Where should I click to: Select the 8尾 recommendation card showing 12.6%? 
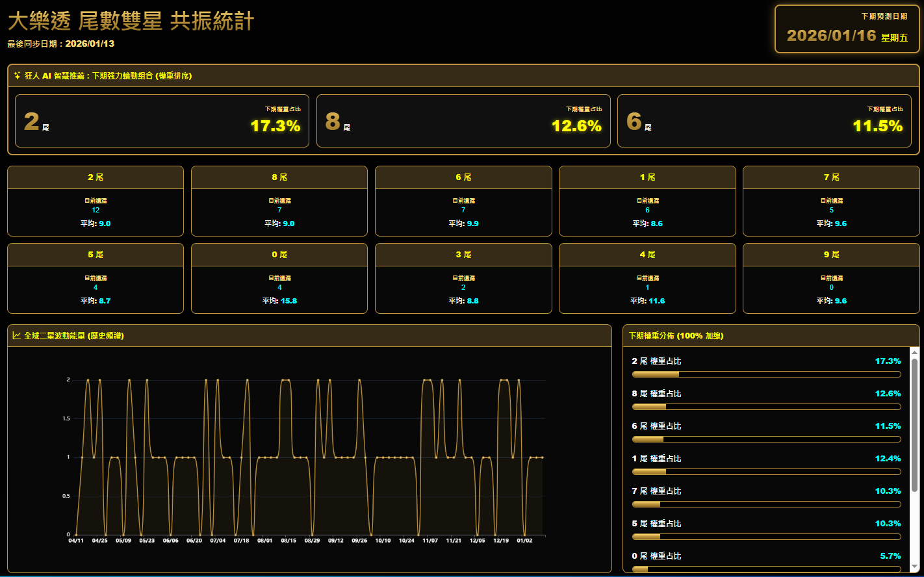[x=463, y=121]
